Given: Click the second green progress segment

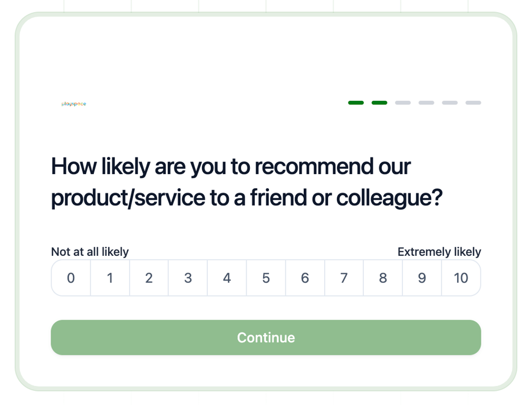Looking at the screenshot, I should pyautogui.click(x=379, y=102).
